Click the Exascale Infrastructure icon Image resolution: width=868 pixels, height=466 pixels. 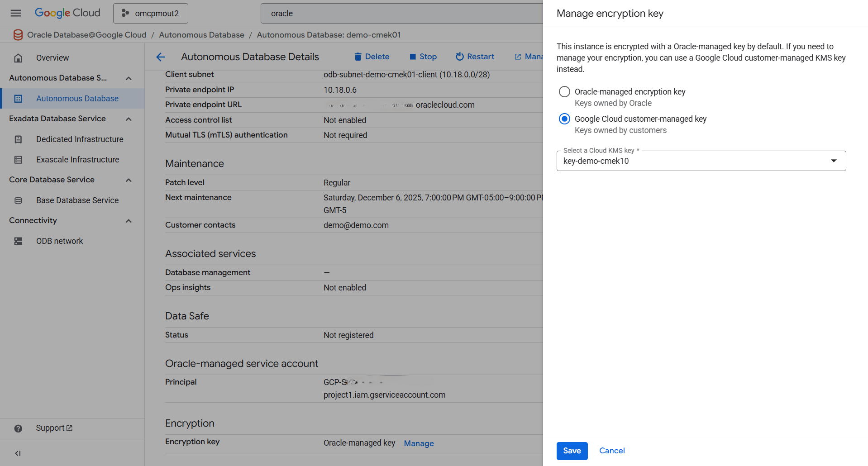[x=18, y=160]
